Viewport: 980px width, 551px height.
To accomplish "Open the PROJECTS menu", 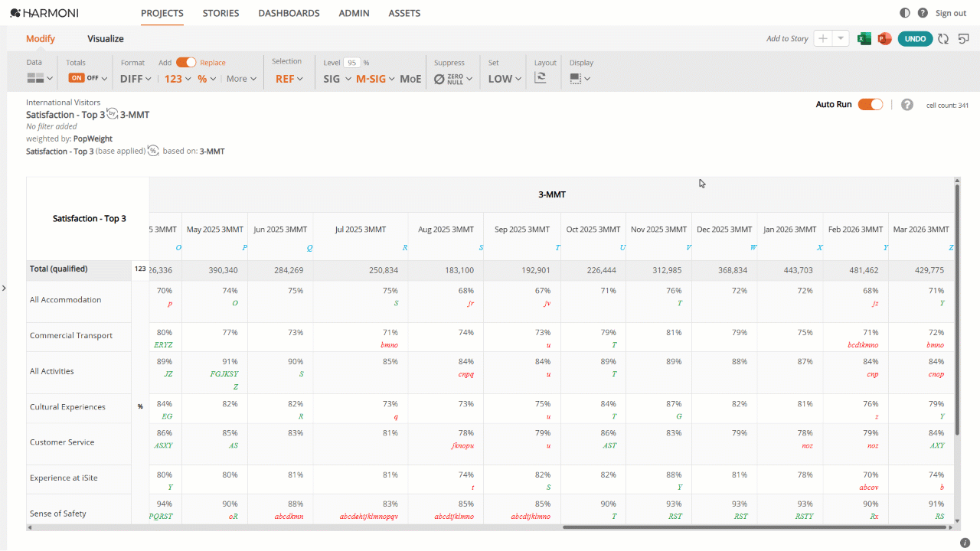I will tap(162, 13).
